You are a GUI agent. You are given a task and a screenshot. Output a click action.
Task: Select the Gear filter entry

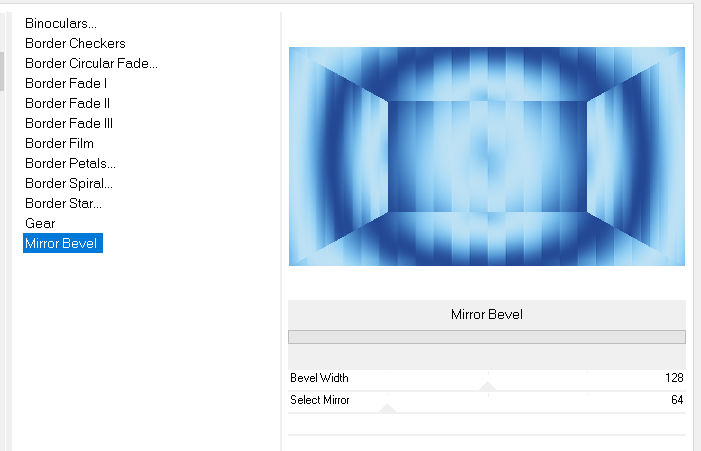point(40,223)
